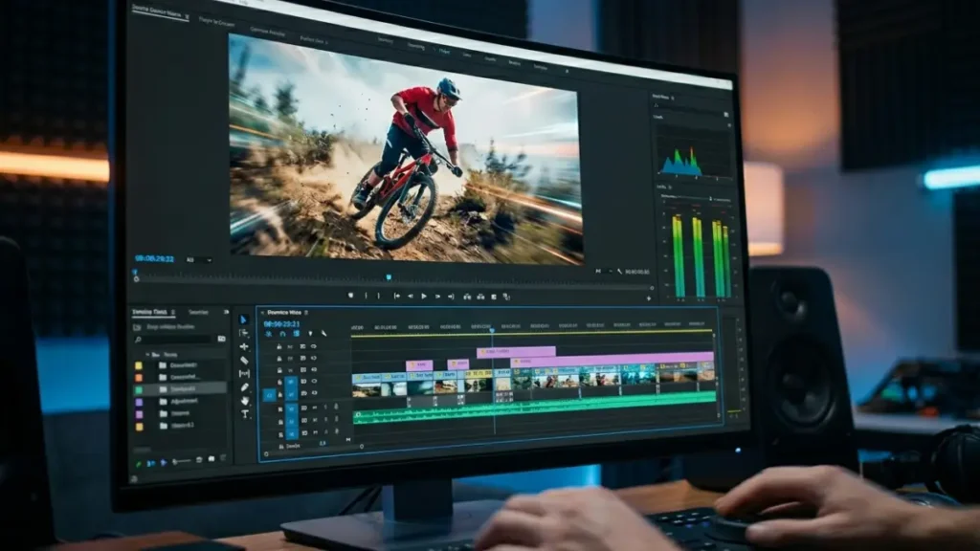Step back one frame
The height and width of the screenshot is (551, 980).
pyautogui.click(x=410, y=297)
